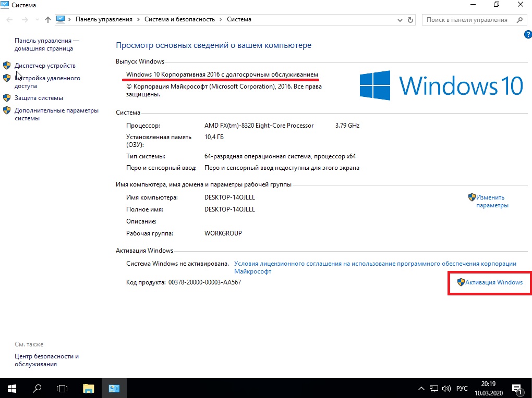Click shield icon beside 'Дополнительные параметры системы'
This screenshot has width=532, height=398.
point(7,110)
